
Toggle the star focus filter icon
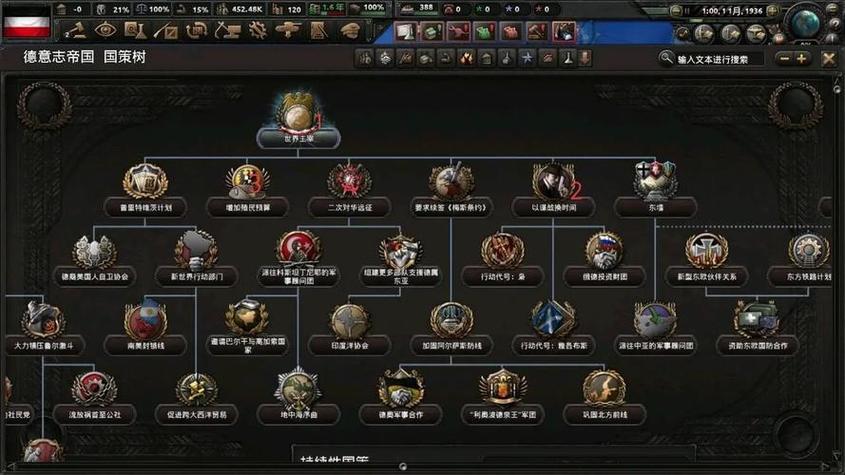527,59
